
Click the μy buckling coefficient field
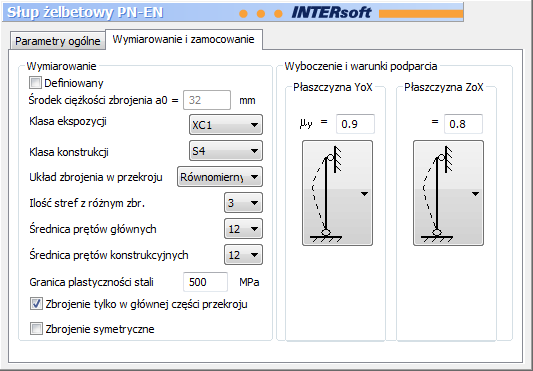tap(355, 124)
